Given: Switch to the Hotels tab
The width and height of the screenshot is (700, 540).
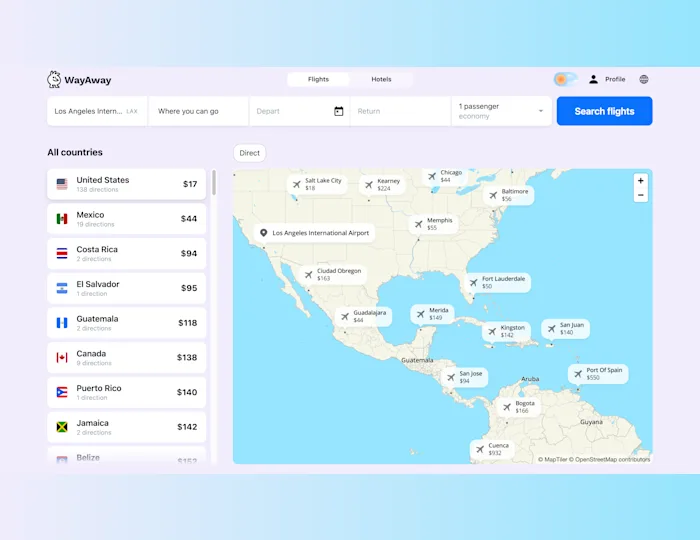Looking at the screenshot, I should [381, 79].
